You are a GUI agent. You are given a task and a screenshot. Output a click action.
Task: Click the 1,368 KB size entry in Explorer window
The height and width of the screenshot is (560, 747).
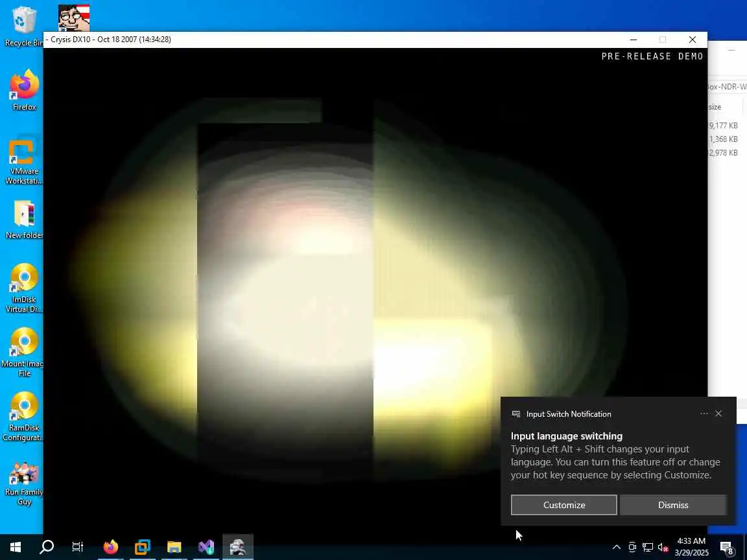tap(723, 139)
